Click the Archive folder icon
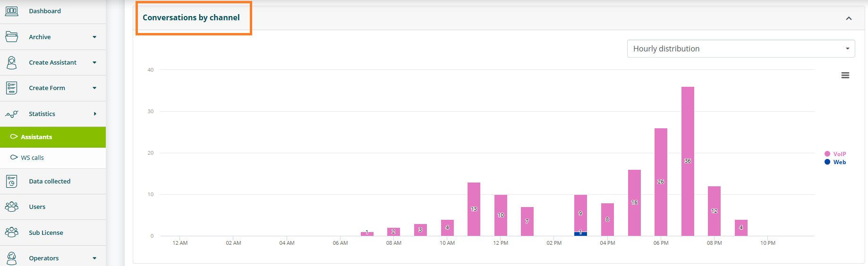 [12, 37]
